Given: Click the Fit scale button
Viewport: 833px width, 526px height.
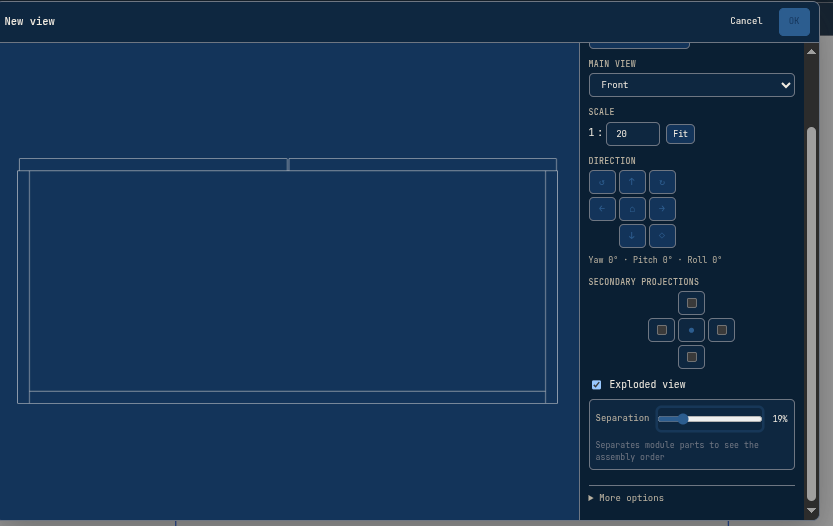Looking at the screenshot, I should pos(680,134).
